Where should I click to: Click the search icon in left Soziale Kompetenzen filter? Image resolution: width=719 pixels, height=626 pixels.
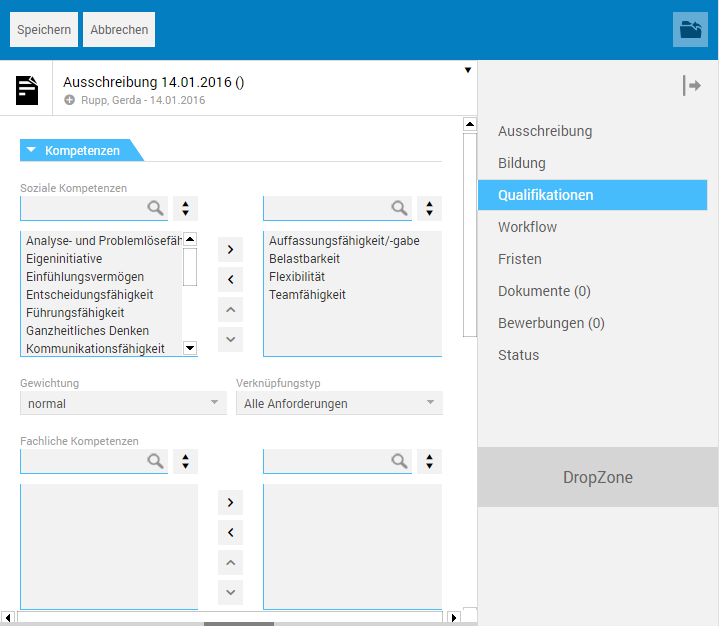[x=155, y=208]
